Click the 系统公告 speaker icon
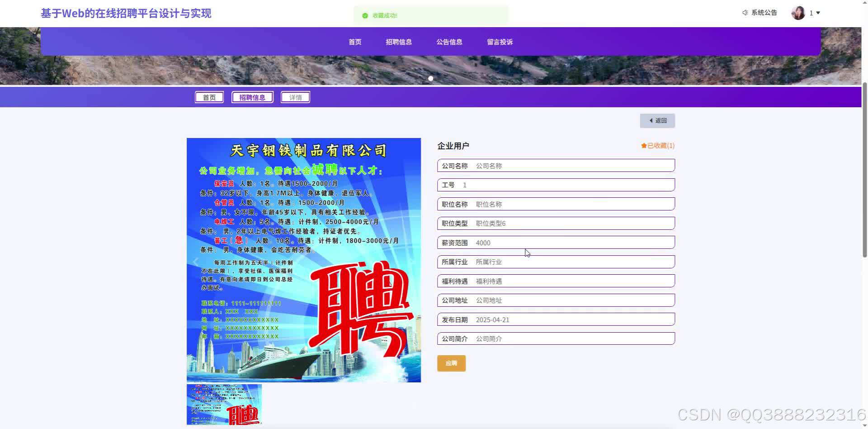The image size is (868, 429). pos(745,13)
